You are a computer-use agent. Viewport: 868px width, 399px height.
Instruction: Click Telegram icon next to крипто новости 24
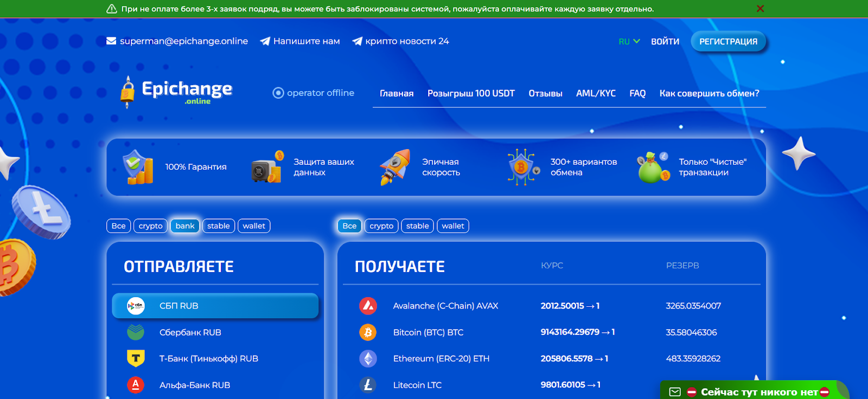click(x=358, y=41)
